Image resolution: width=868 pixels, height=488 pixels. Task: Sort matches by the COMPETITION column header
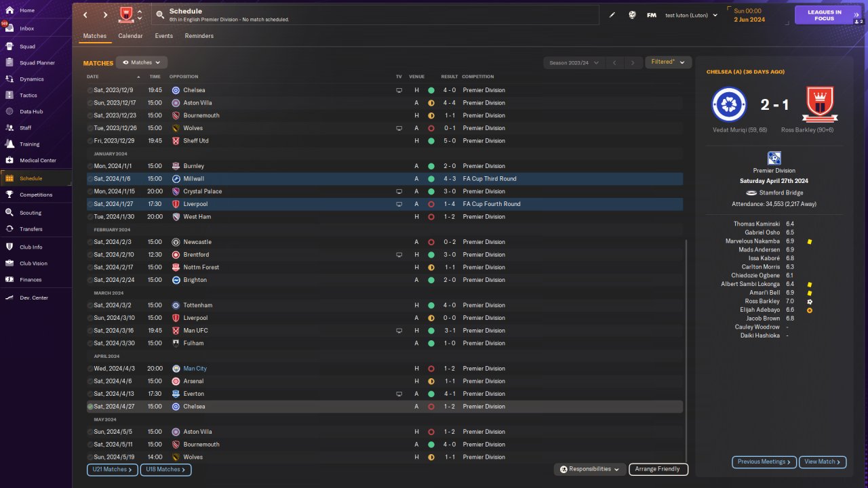[x=478, y=77]
